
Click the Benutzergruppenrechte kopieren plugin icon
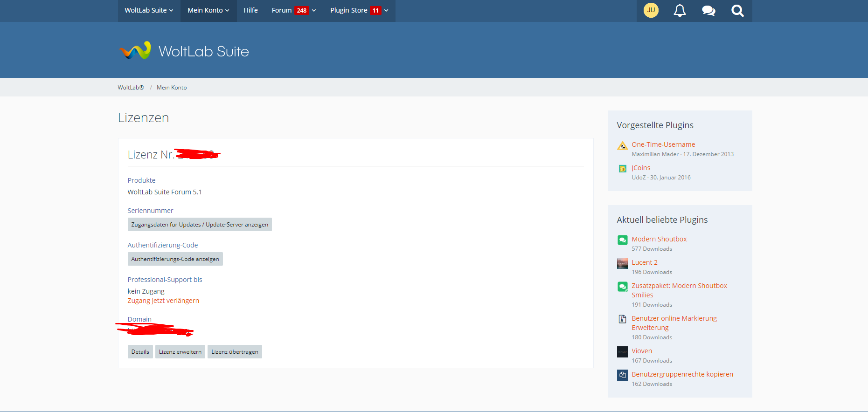pos(622,375)
